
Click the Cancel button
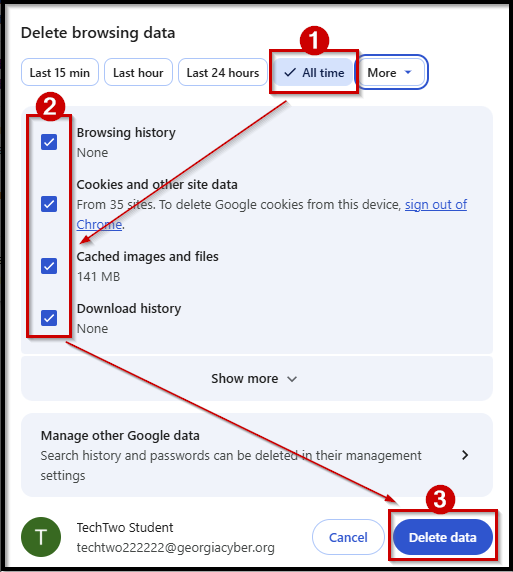(x=348, y=537)
